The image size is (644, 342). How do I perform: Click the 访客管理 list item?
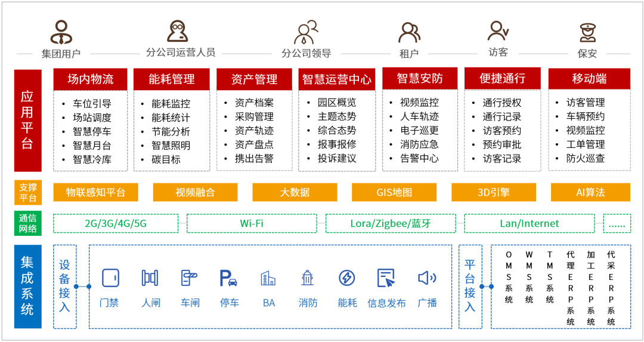586,103
